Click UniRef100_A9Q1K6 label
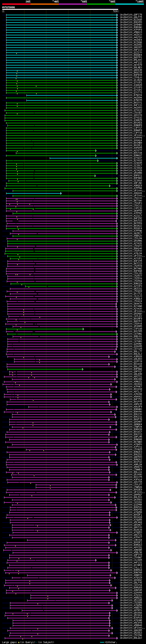146x644 pixels. click(x=131, y=193)
